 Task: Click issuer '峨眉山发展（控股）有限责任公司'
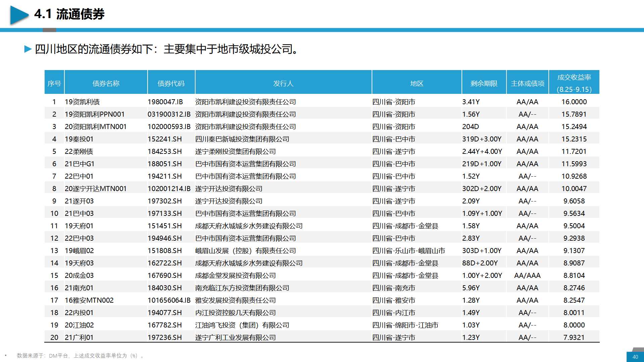[x=246, y=251]
